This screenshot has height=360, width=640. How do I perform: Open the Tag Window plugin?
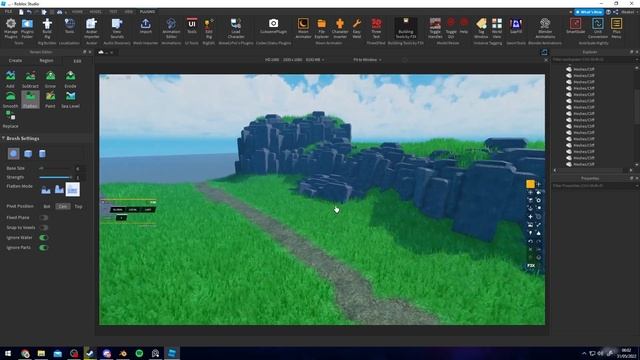(x=481, y=28)
